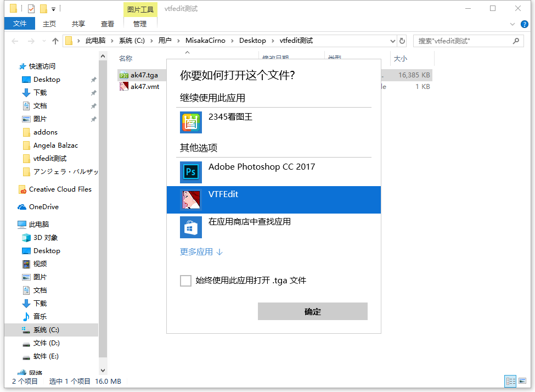Screen dimensions: 535x392
Task: Expand 更多应用 list of apps
Action: (201, 252)
